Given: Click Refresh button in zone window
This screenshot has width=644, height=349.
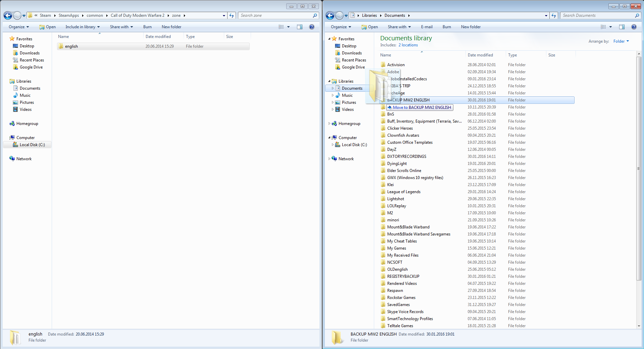Looking at the screenshot, I should coord(232,15).
